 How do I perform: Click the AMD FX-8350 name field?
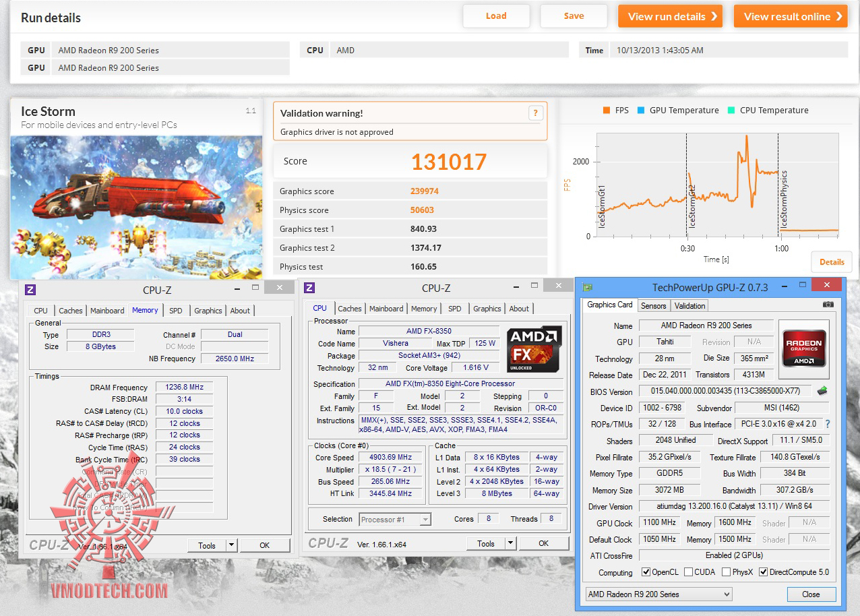coord(429,331)
